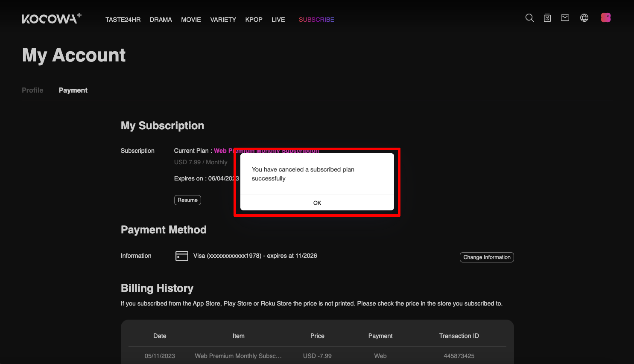Go to the LIVE page
This screenshot has height=364, width=634.
(278, 20)
